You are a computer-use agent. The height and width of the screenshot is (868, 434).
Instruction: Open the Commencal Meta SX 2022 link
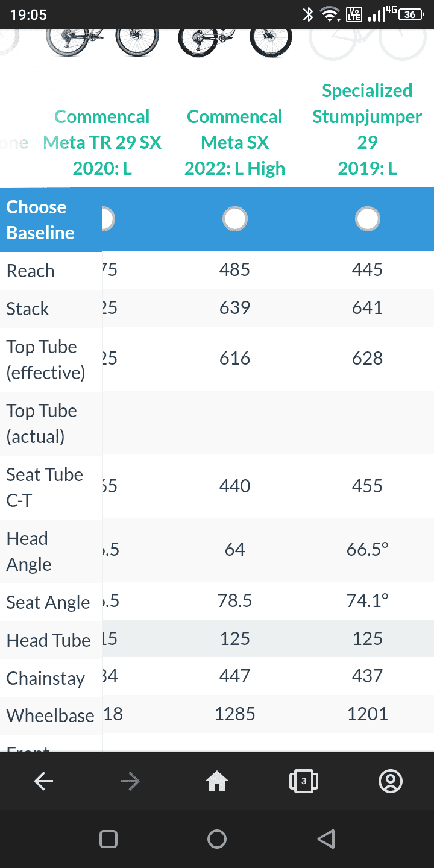(x=235, y=143)
